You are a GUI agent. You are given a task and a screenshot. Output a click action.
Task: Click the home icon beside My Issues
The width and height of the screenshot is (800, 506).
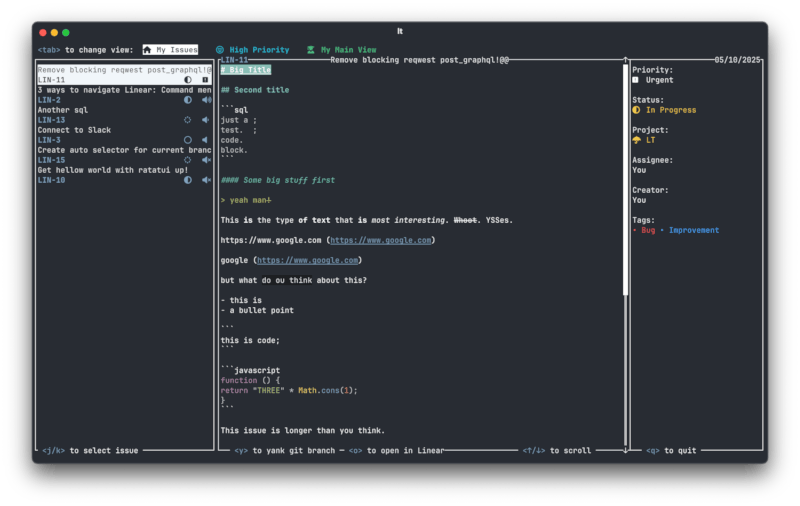click(147, 49)
